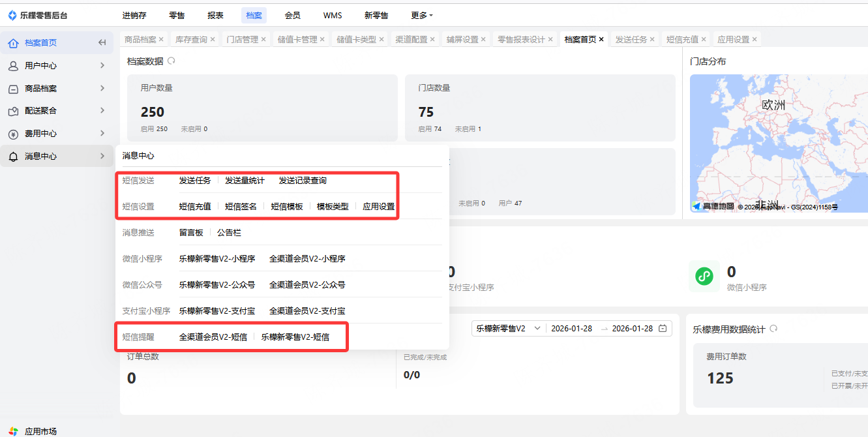
Task: Click 短信模板 in the popup menu
Action: 287,207
